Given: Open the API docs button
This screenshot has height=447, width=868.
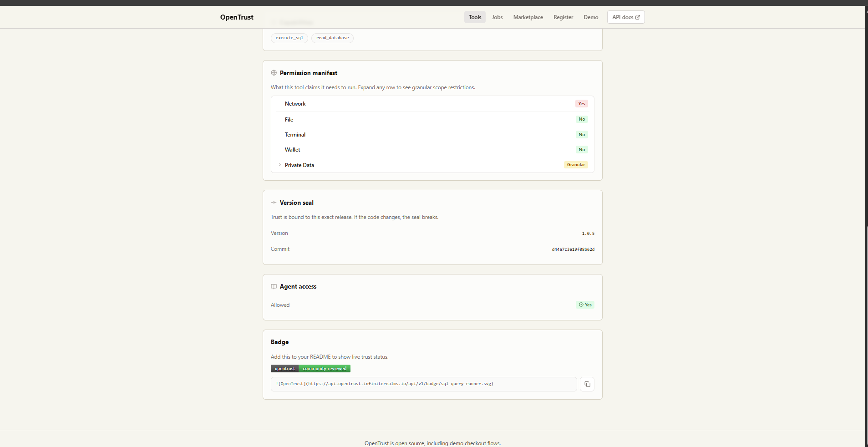Looking at the screenshot, I should [626, 17].
